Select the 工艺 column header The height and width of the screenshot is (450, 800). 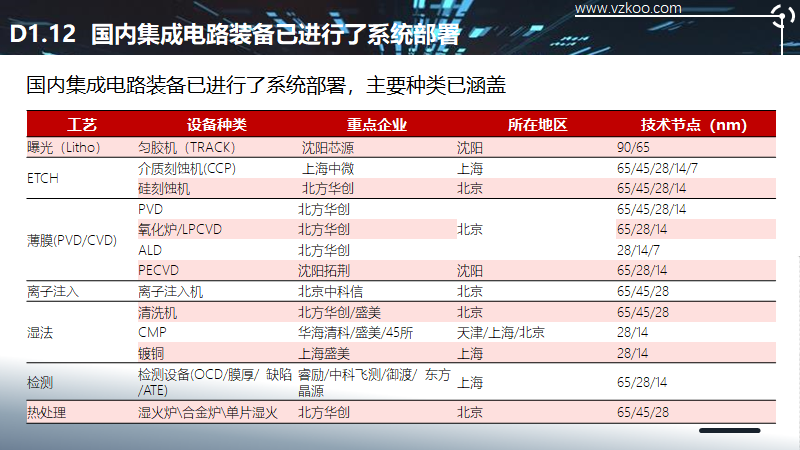point(82,124)
